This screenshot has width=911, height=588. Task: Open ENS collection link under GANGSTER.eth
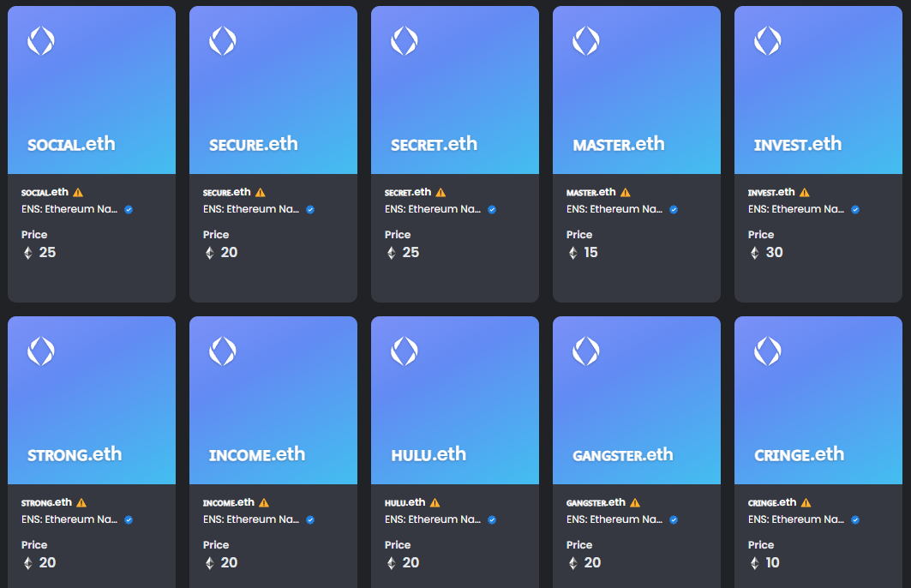[614, 519]
